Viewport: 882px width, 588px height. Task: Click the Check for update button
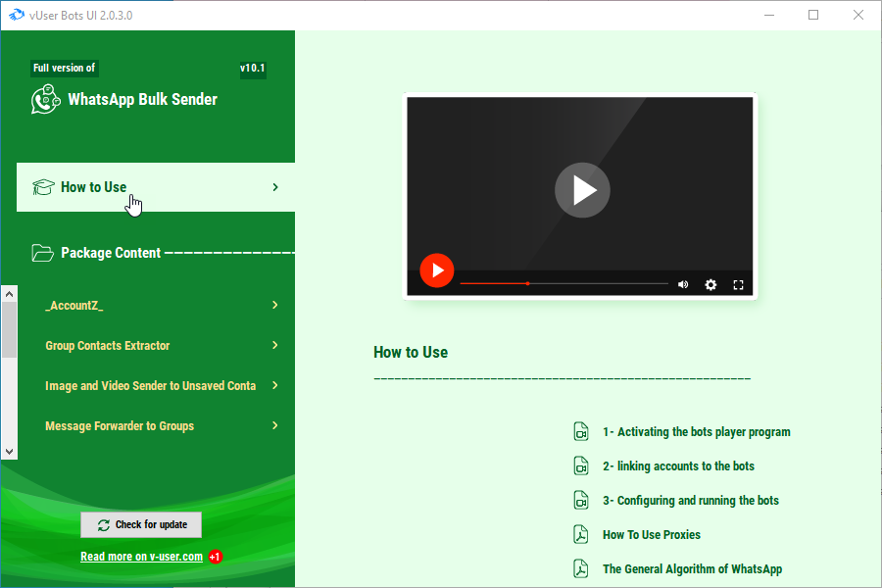(x=141, y=525)
